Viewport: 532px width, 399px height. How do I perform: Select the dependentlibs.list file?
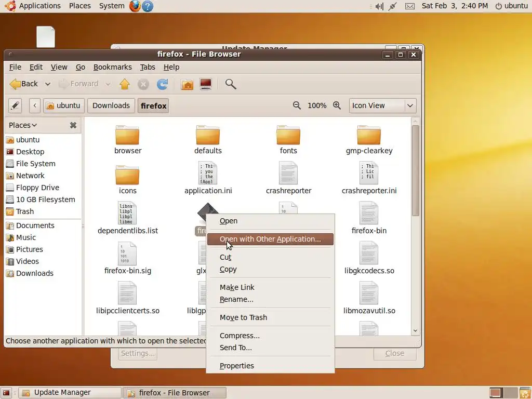pyautogui.click(x=128, y=218)
